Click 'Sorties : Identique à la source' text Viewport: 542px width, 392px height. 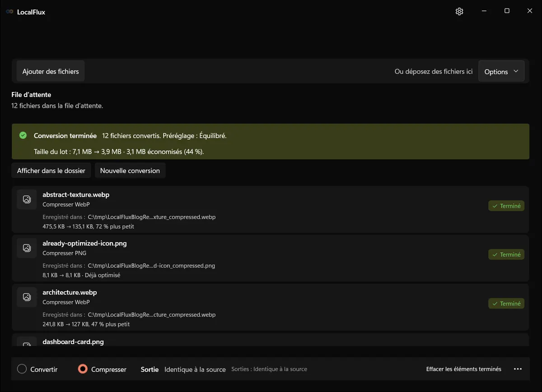click(x=269, y=369)
